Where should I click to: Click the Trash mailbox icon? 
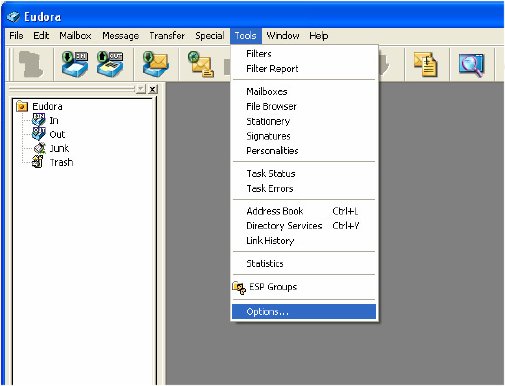point(38,162)
